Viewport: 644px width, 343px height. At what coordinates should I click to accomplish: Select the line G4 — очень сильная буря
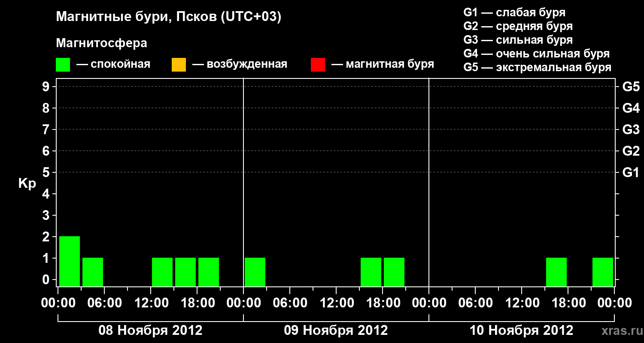tap(537, 54)
